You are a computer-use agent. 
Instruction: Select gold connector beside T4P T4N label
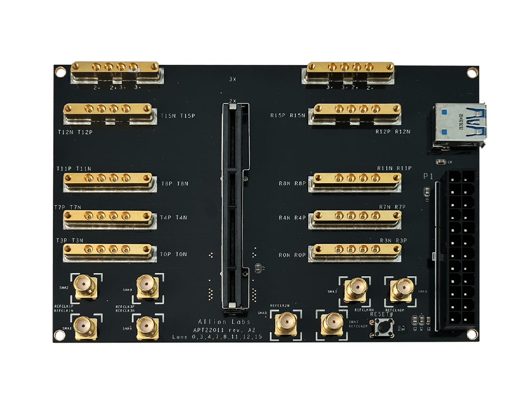coord(108,219)
